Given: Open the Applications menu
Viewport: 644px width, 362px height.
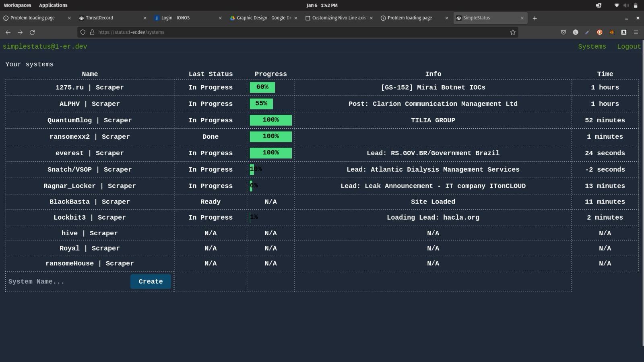Looking at the screenshot, I should 53,5.
